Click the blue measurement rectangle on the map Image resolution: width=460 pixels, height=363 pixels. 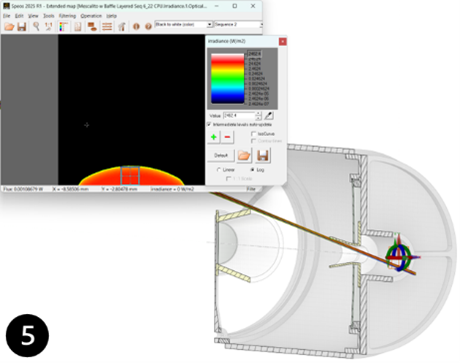(x=130, y=175)
